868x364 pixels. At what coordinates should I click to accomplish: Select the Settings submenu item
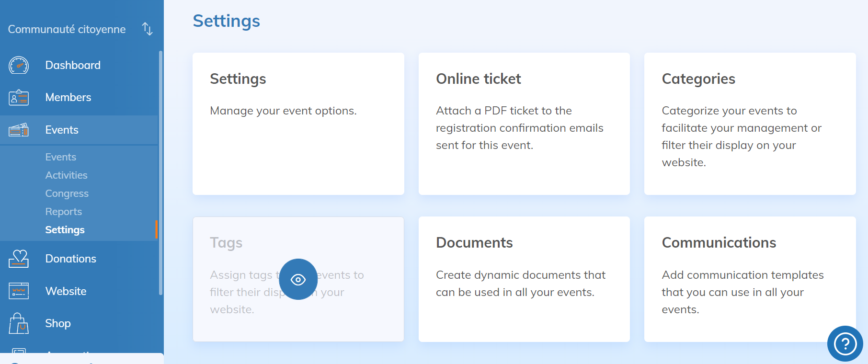coord(65,230)
